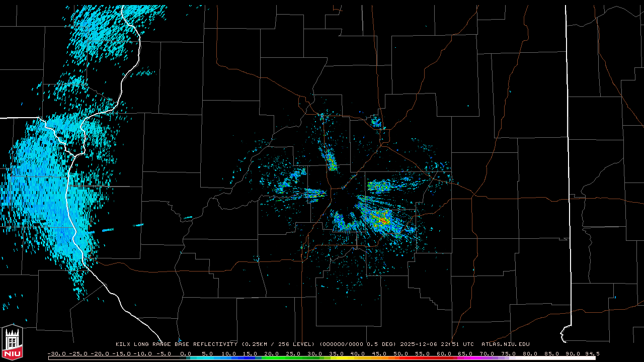Click the 10.0 dBZ scale label
Screen dimensions: 644x362
229,353
